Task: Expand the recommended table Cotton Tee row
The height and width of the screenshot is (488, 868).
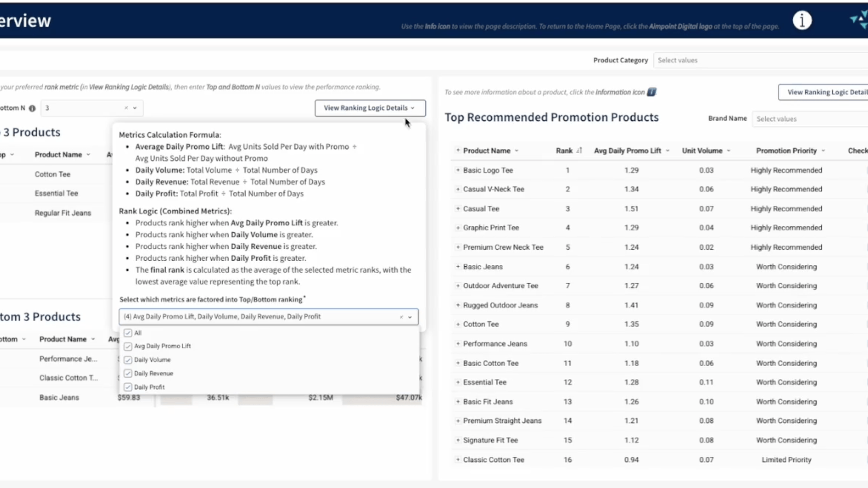Action: (x=458, y=324)
